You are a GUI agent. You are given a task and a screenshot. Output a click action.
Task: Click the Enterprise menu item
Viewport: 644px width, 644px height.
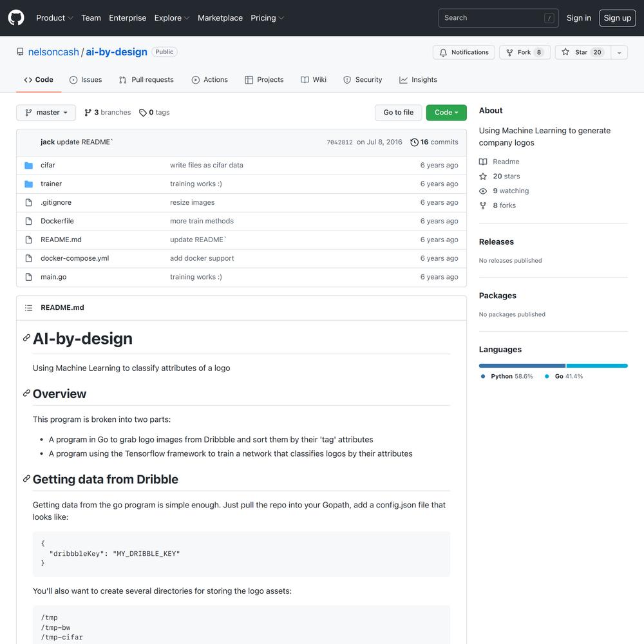[x=128, y=17]
